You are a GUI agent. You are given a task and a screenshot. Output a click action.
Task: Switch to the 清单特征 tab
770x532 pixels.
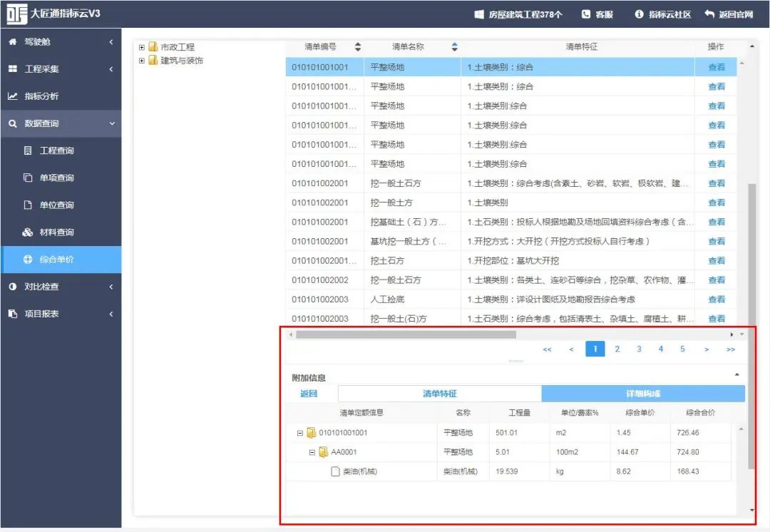pyautogui.click(x=440, y=394)
